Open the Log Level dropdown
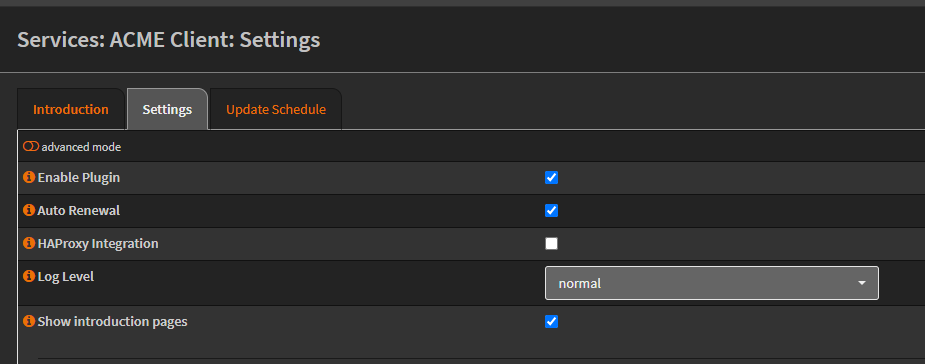Screen dimensions: 925x364 711,283
